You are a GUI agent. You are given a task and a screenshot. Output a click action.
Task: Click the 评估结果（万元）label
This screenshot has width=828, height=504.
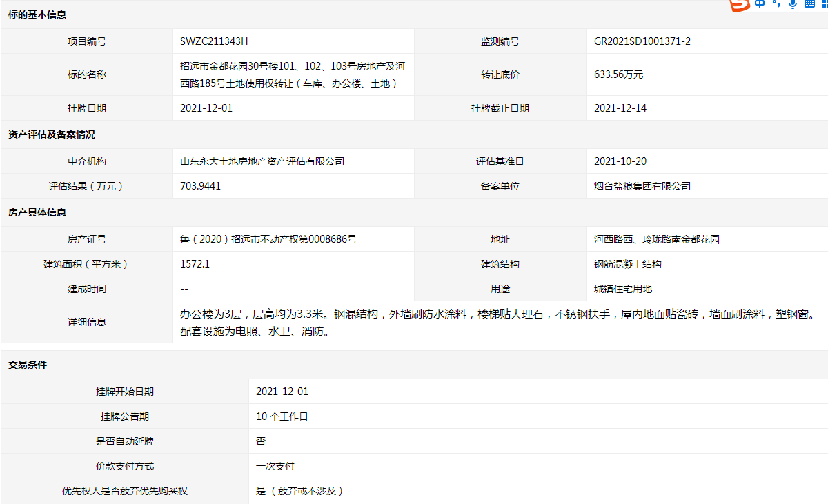click(x=87, y=186)
